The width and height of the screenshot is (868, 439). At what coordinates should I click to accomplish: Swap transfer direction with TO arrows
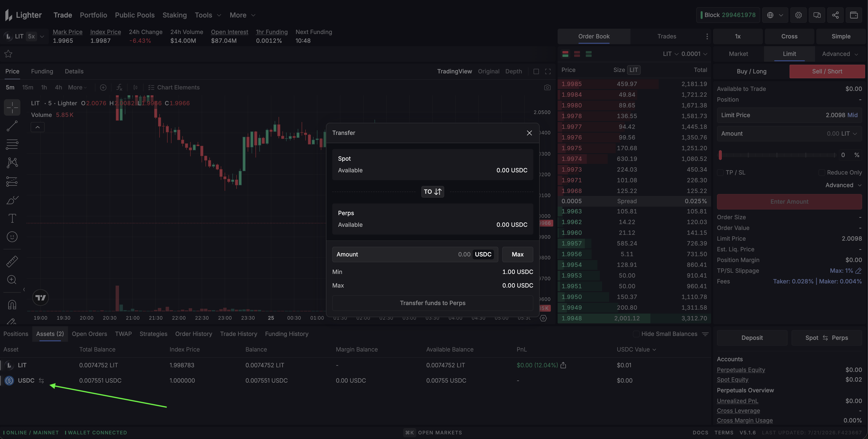[x=433, y=192]
